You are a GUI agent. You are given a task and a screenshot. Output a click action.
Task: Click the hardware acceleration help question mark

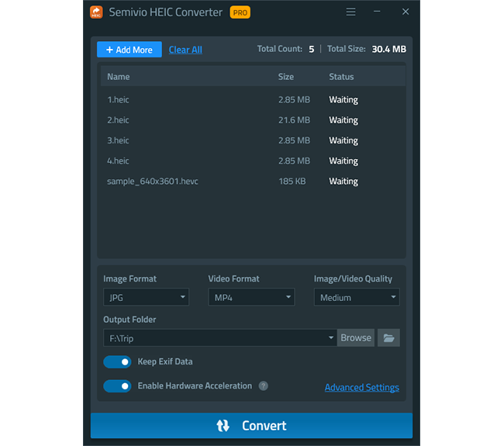click(264, 385)
